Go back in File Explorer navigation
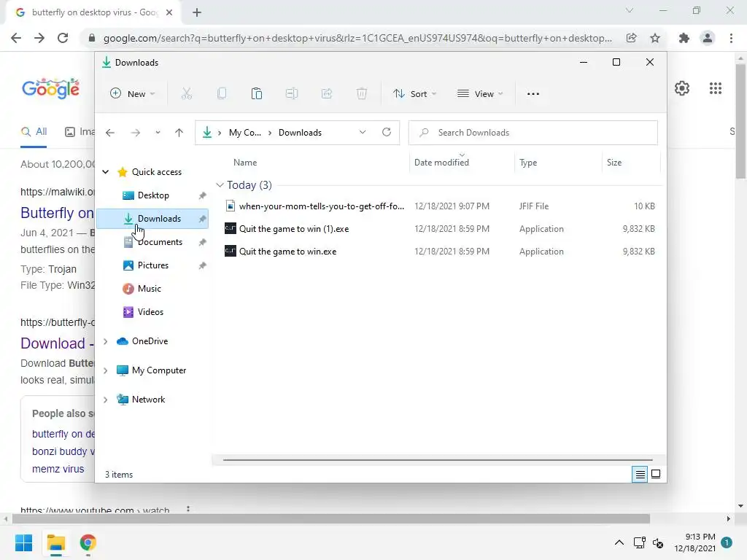Viewport: 747px width, 560px height. click(110, 133)
